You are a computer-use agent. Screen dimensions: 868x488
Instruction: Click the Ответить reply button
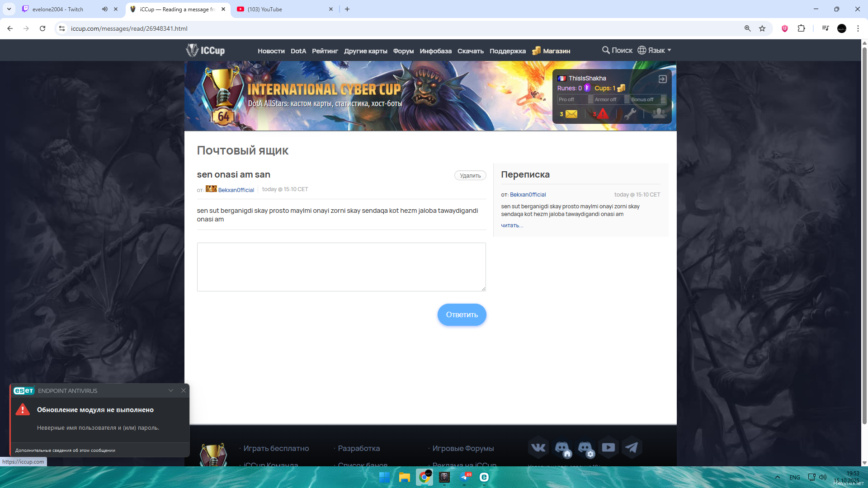(x=462, y=315)
